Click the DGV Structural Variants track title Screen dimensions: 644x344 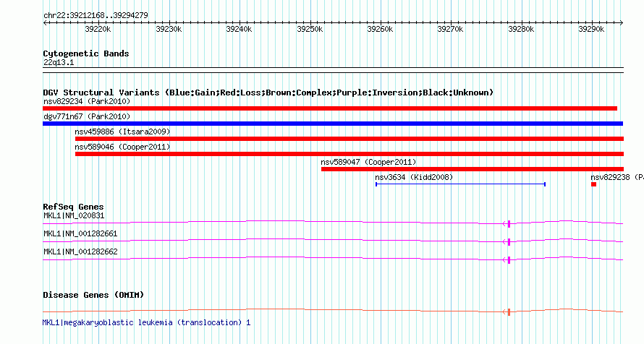coord(268,93)
